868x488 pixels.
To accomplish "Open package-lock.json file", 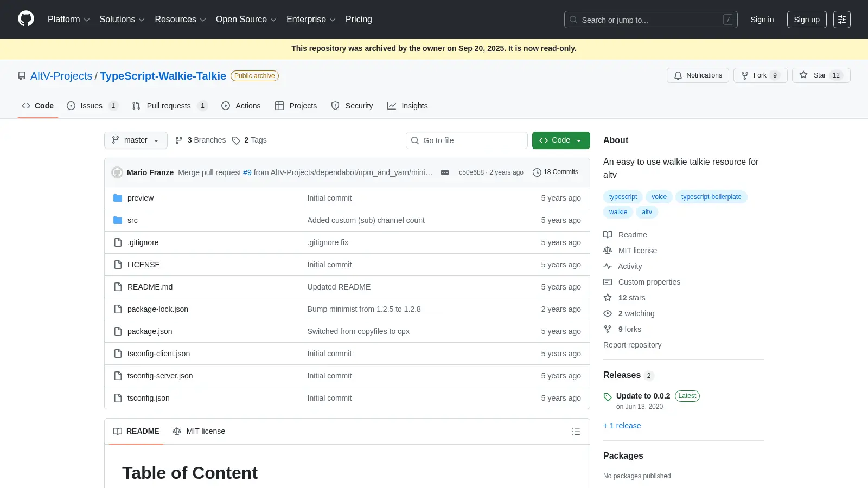I will click(x=158, y=309).
